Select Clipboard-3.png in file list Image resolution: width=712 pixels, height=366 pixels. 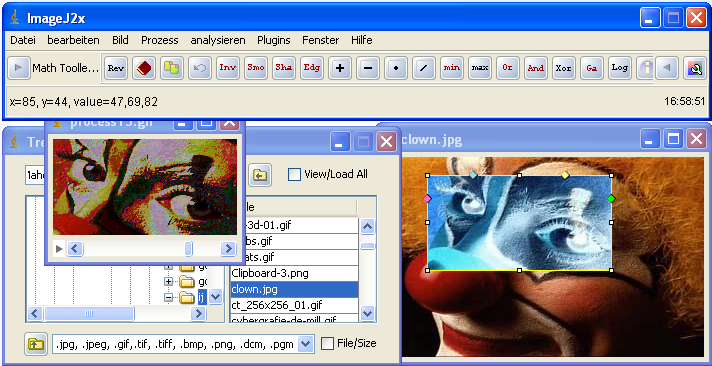pos(294,273)
